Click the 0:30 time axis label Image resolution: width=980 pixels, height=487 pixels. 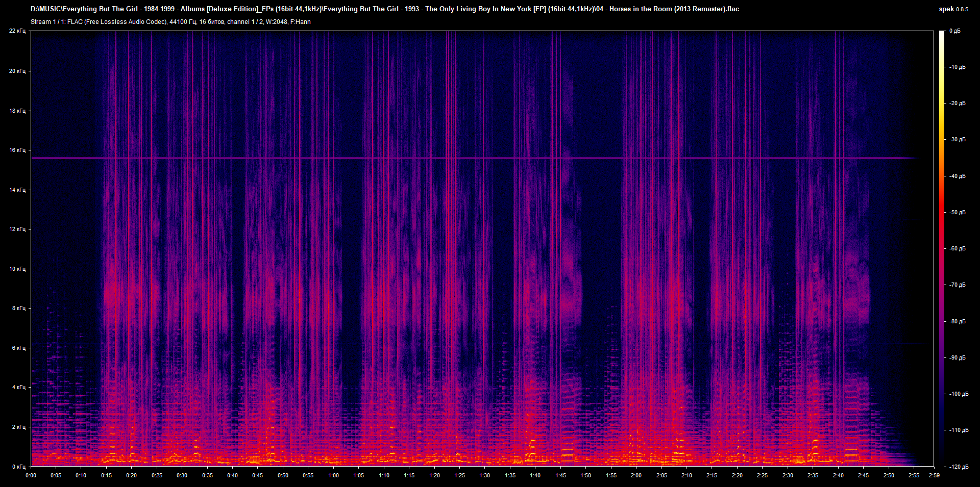tap(182, 475)
